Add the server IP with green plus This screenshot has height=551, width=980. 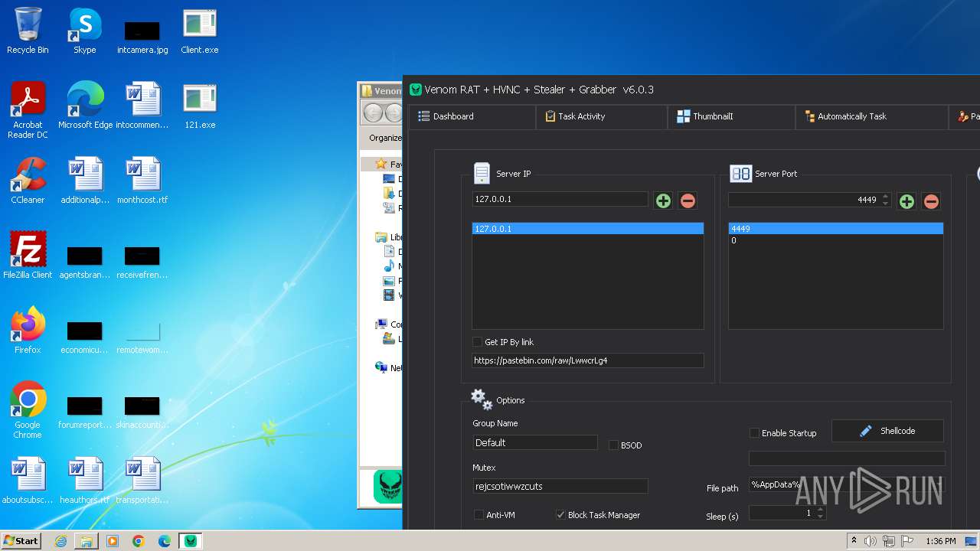(663, 201)
